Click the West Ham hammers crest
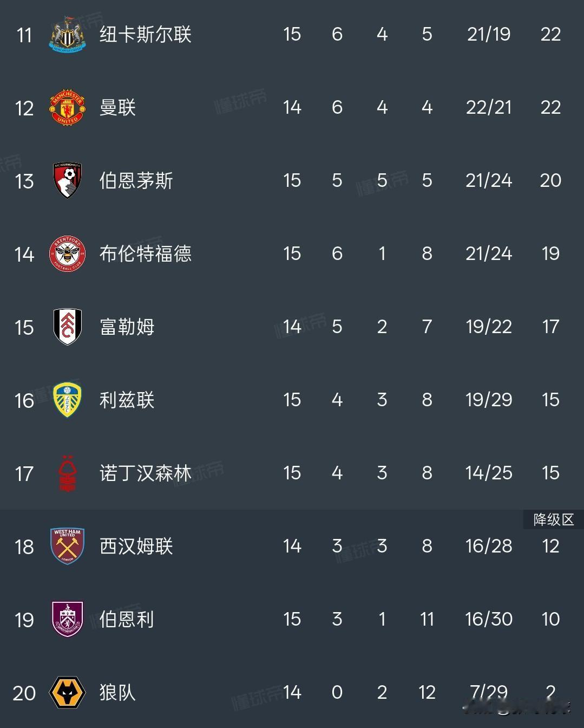Screen dimensions: 584x728 pyautogui.click(x=68, y=547)
